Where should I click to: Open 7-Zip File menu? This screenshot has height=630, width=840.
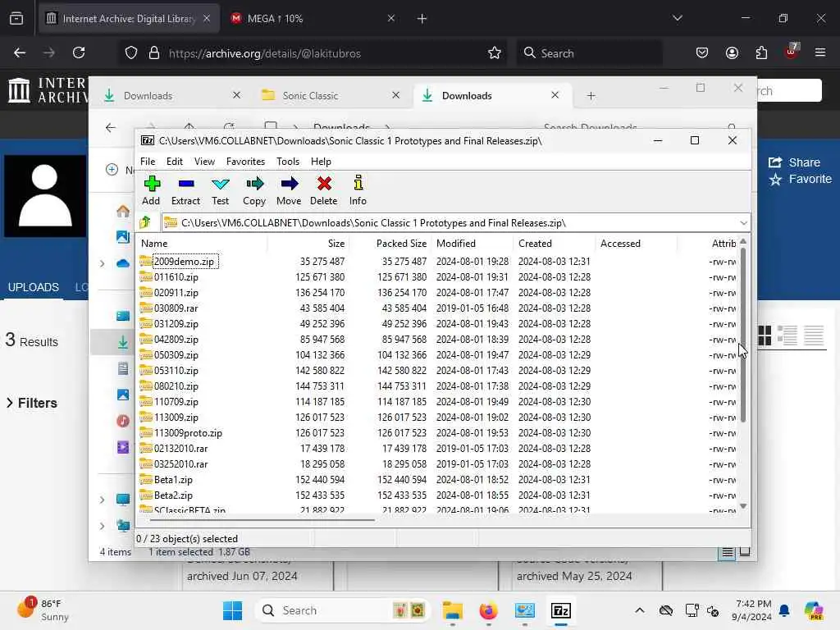[148, 162]
